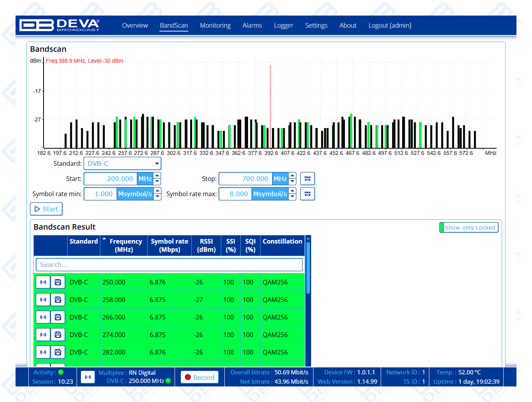This screenshot has height=402, width=532.
Task: Decrease the Stop frequency with down arrow
Action: [x=292, y=182]
